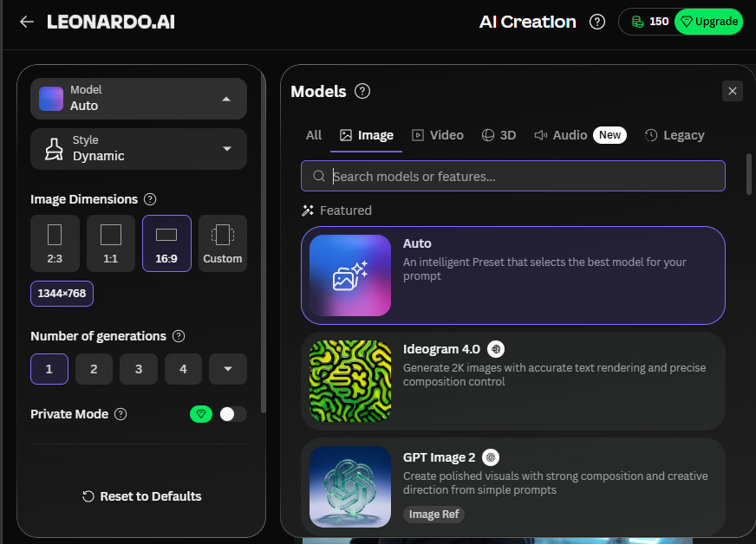Select the 16:9 aspect ratio

166,243
